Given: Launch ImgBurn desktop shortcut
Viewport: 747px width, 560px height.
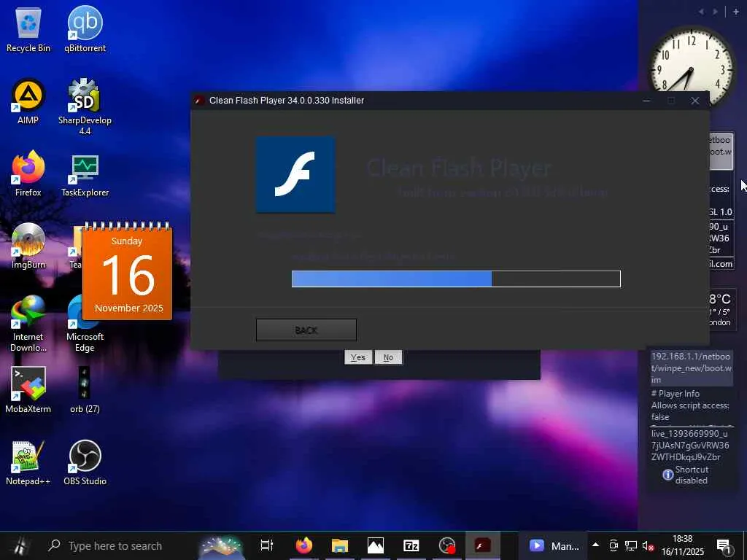Looking at the screenshot, I should (28, 246).
